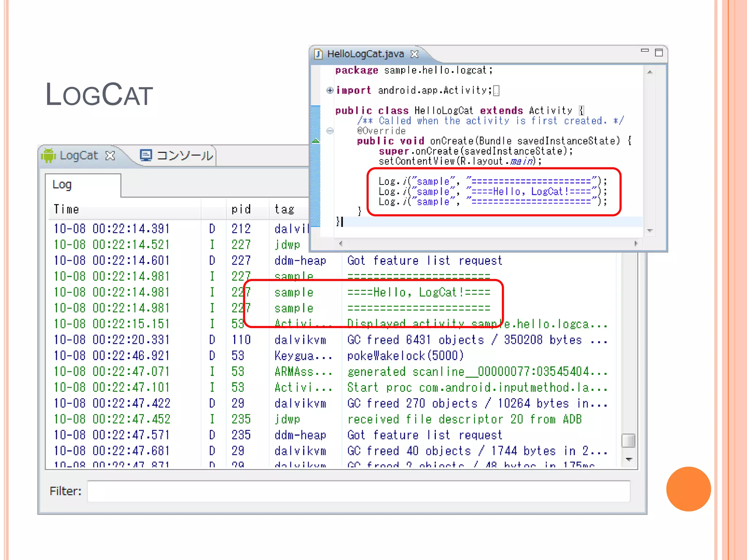The image size is (747, 560).
Task: Click the editor horizontal scroll right arrow
Action: (636, 243)
